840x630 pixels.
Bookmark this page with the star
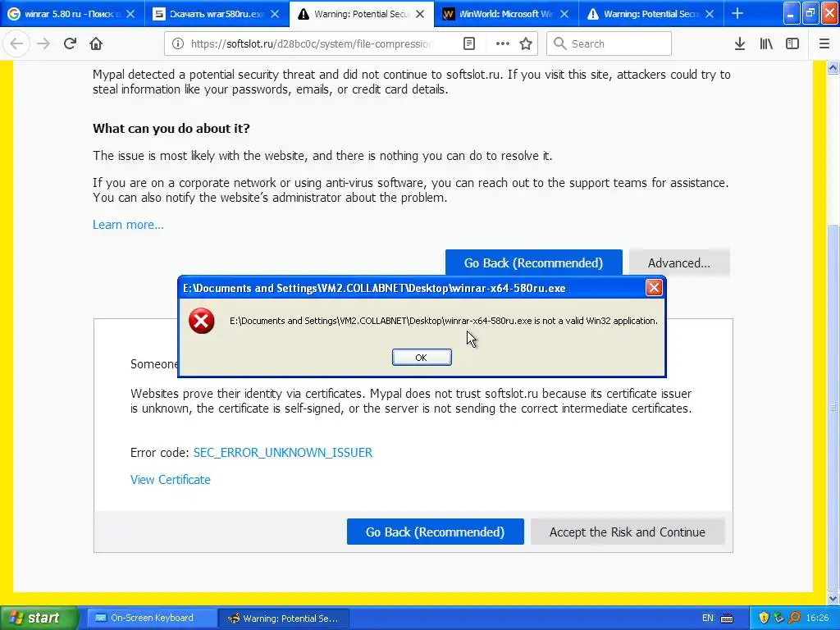[526, 44]
